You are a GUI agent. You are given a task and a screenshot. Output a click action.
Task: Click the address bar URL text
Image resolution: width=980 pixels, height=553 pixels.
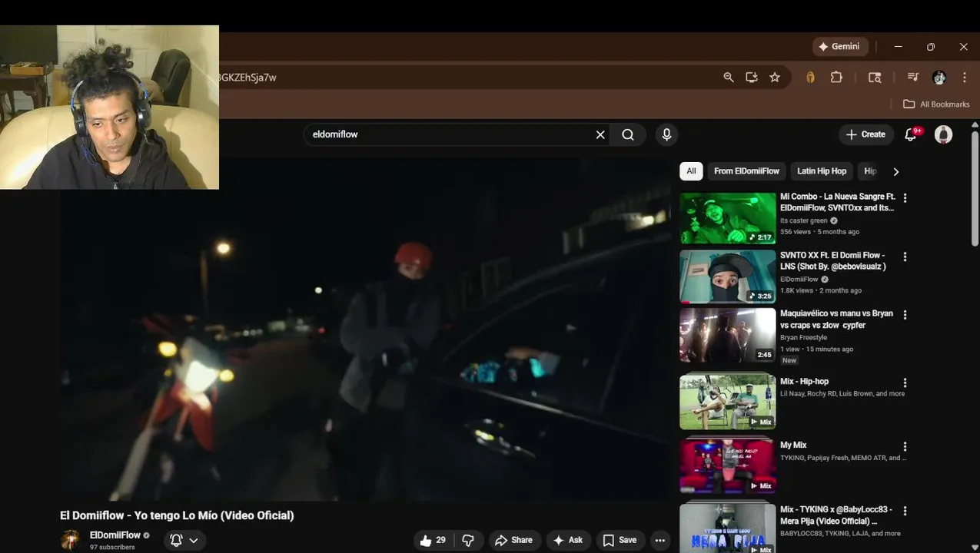[x=247, y=78]
